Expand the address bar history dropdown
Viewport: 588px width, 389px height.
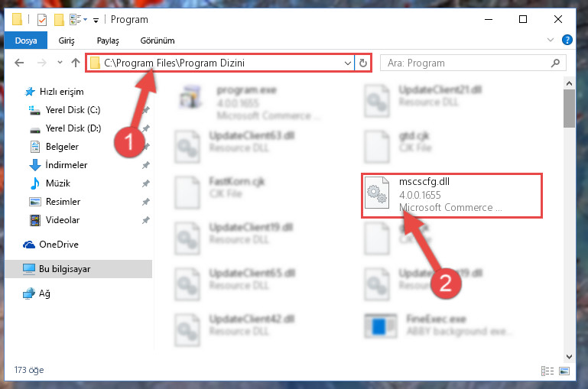coord(348,63)
